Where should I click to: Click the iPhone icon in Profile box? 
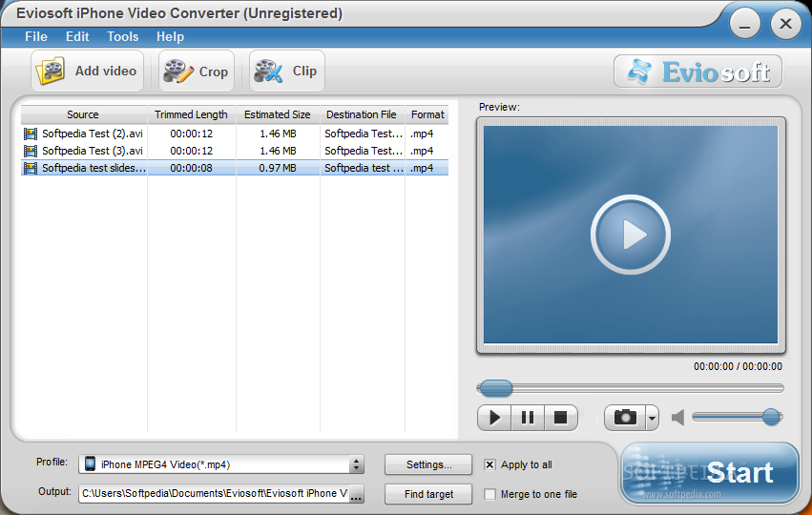[90, 463]
